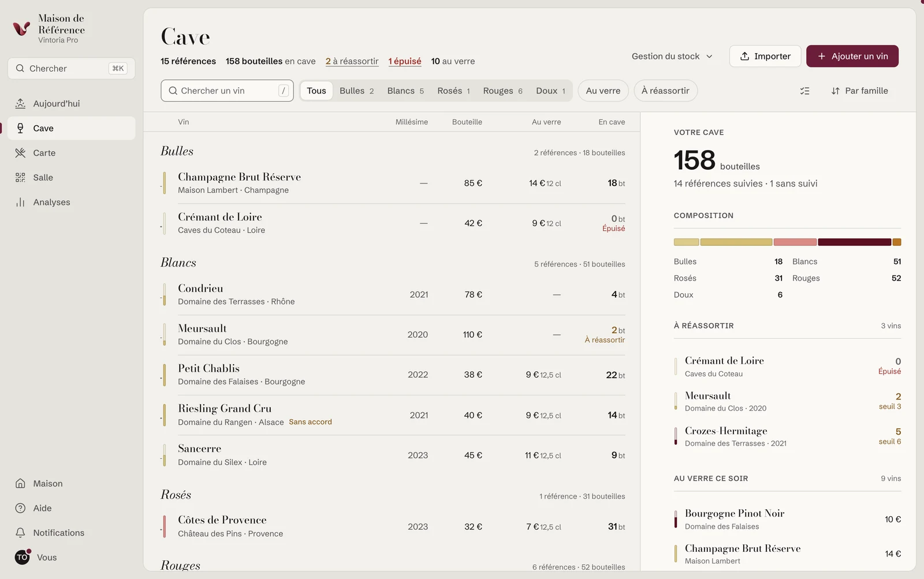Open the Aujourd'hui view icon in sidebar
924x579 pixels.
20,103
